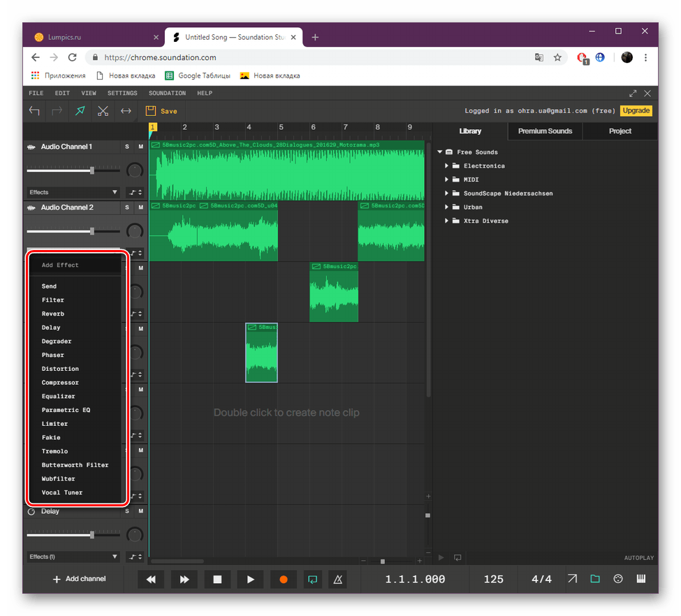The height and width of the screenshot is (616, 681).
Task: Adjust the Audio Channel 1 volume slider
Action: (91, 170)
